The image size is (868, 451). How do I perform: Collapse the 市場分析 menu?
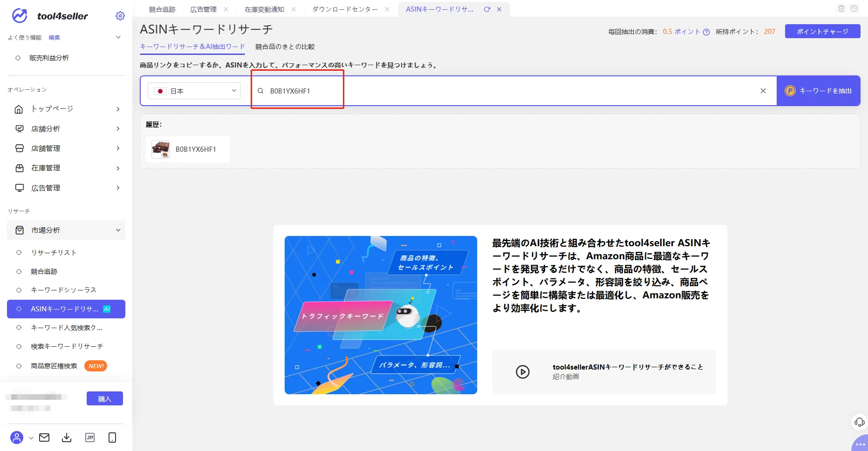click(118, 230)
